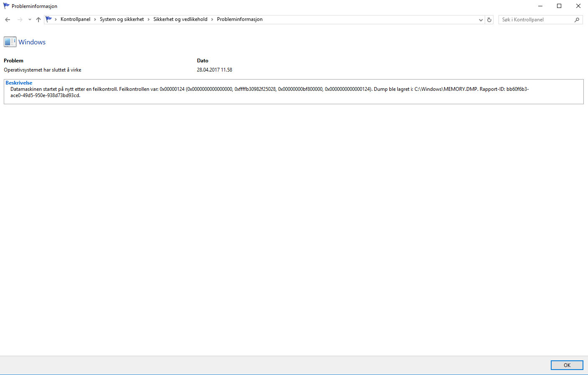Click the Problem column header
This screenshot has width=588, height=375.
coord(13,61)
